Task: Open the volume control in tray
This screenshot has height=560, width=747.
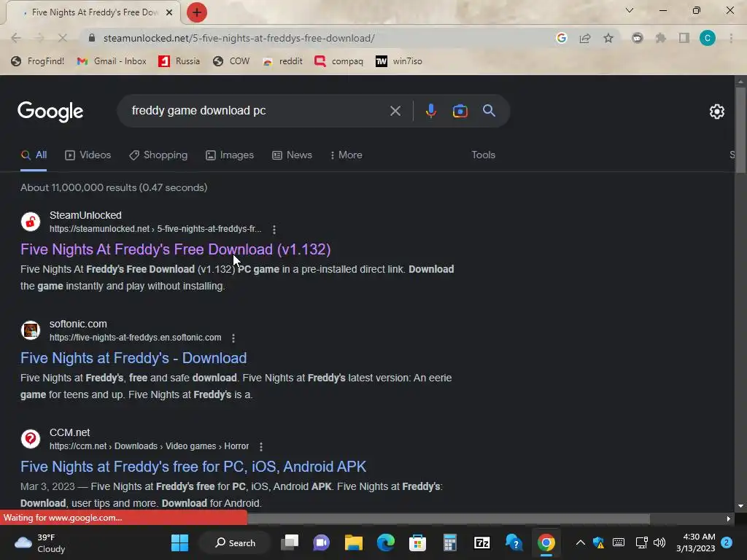Action: click(x=659, y=542)
